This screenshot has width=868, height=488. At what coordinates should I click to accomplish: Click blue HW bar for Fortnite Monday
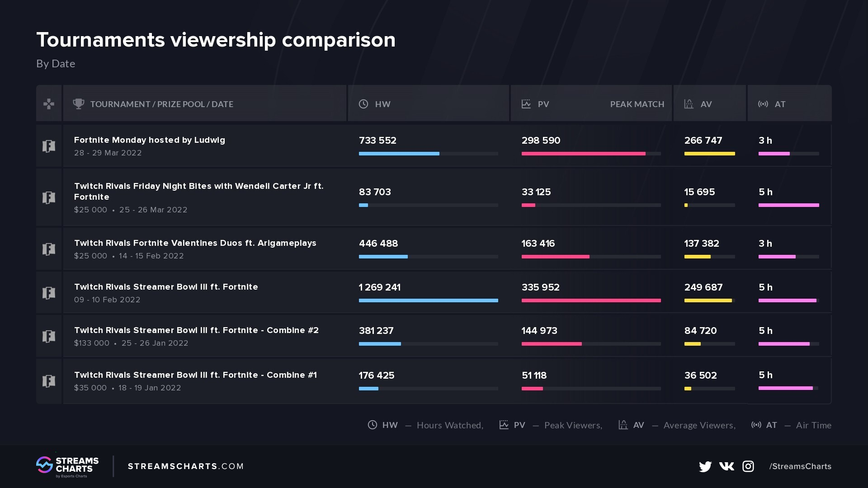[399, 154]
